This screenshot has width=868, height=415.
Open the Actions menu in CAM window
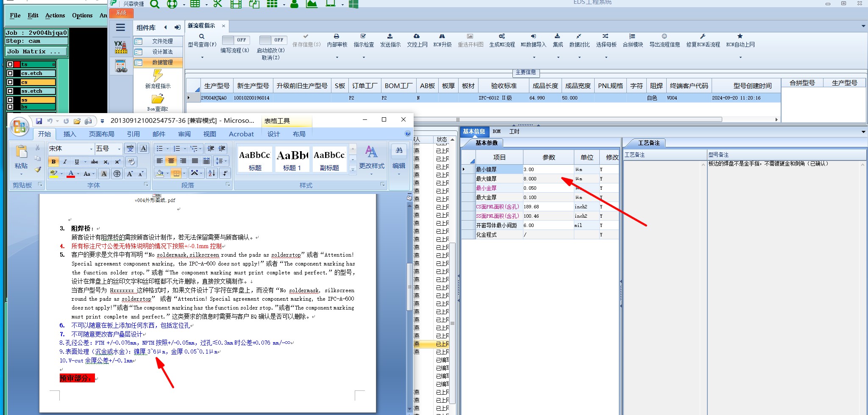click(55, 15)
